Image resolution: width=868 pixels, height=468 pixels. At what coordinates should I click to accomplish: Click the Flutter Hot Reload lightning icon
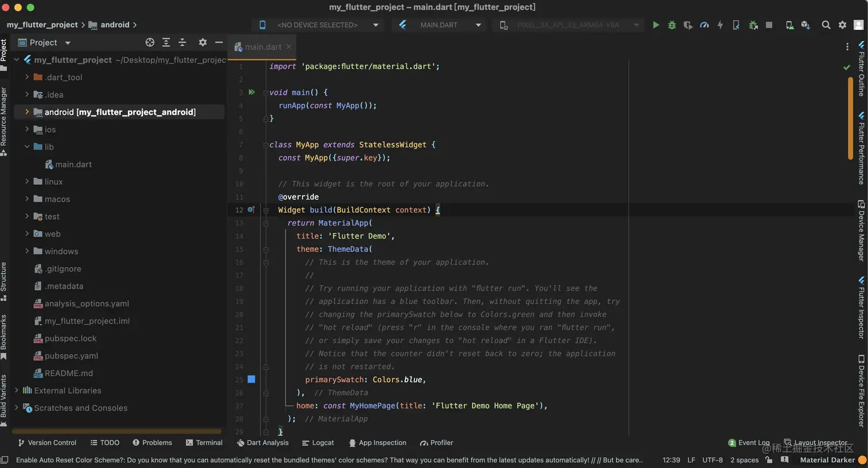(720, 25)
